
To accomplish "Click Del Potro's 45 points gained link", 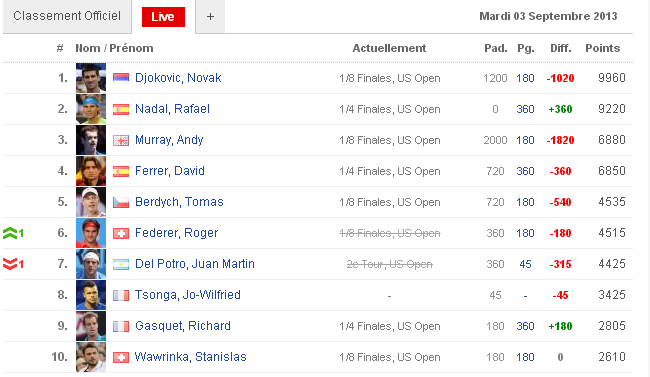I will point(525,264).
